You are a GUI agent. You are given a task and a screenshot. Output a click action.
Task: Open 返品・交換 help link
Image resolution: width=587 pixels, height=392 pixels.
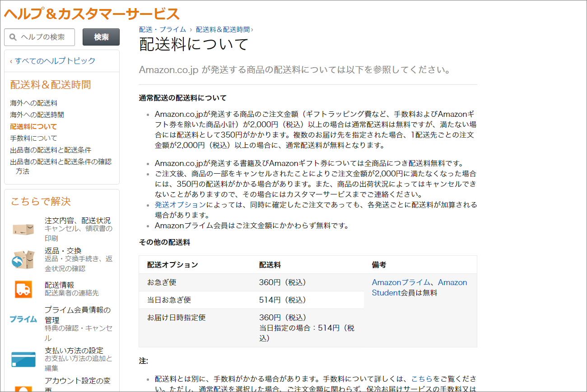tap(63, 251)
